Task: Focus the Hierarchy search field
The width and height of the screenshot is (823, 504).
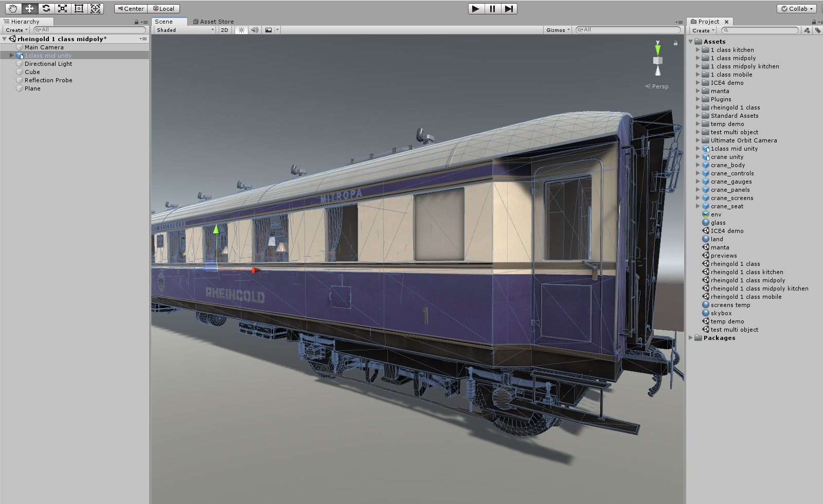Action: click(x=90, y=30)
